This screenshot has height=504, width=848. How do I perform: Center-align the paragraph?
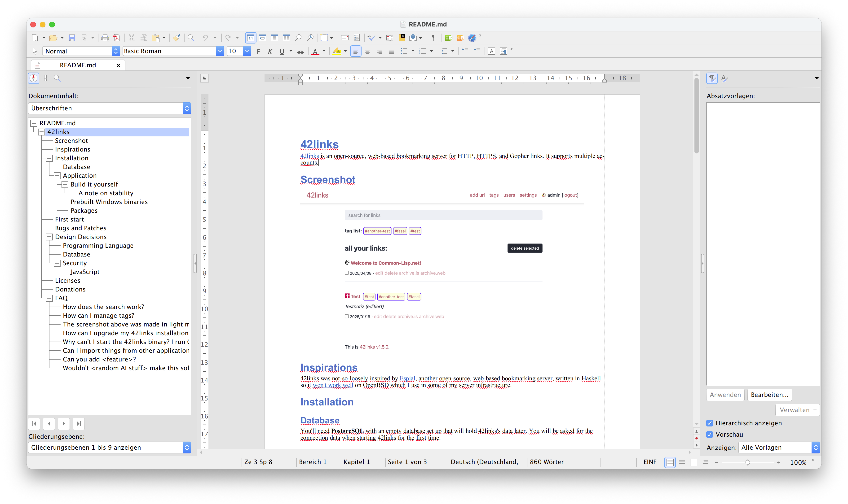[368, 51]
